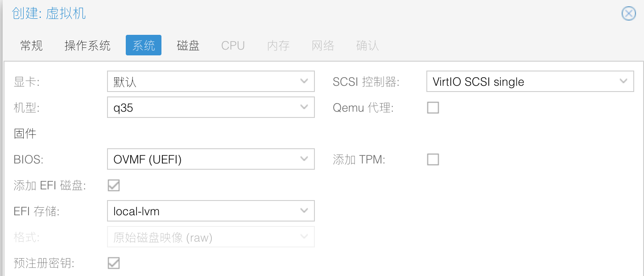Enable the Qemu 代理 checkbox
644x276 pixels.
pyautogui.click(x=433, y=108)
